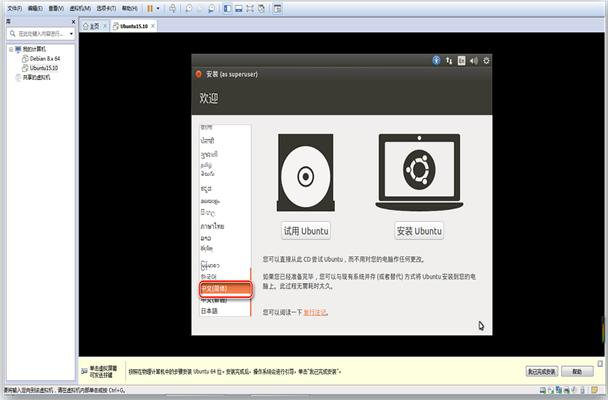The image size is (608, 400).
Task: Click the laptop image above 安装 Ubuntu
Action: pos(419,172)
